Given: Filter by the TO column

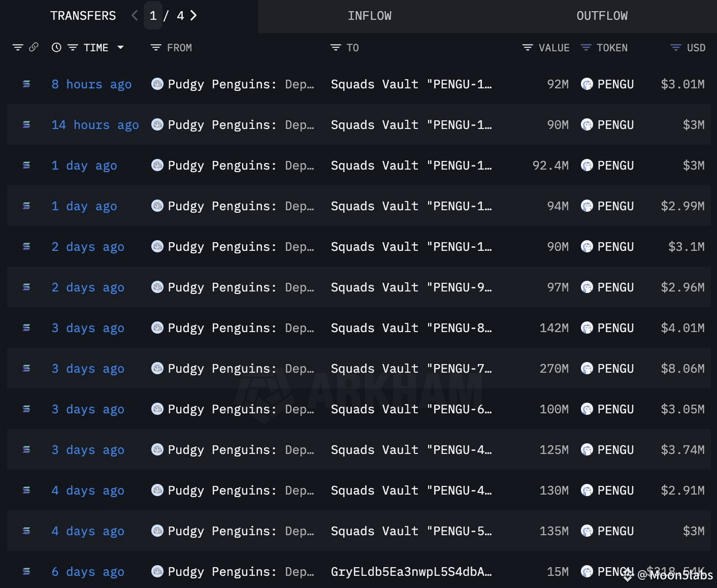Looking at the screenshot, I should pyautogui.click(x=336, y=48).
